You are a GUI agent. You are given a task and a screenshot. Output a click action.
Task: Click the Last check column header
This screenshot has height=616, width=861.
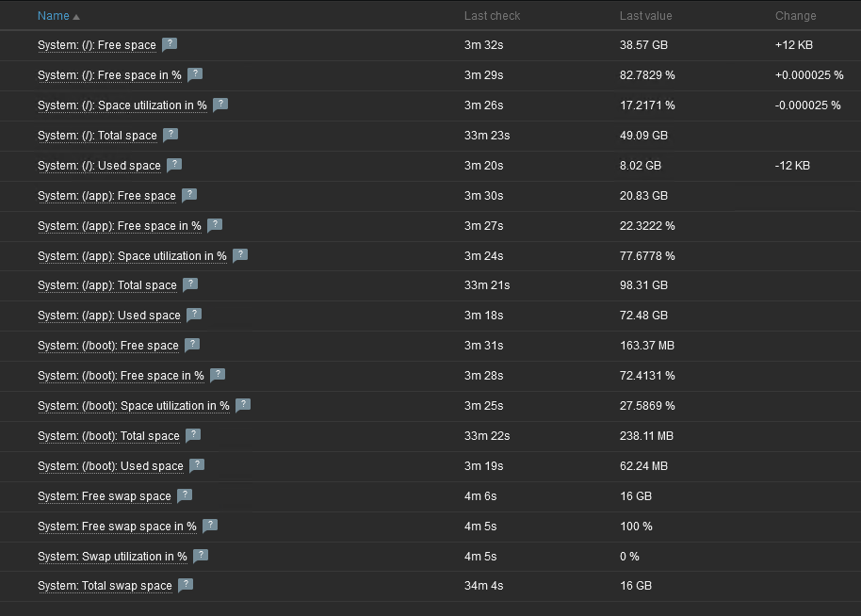coord(492,16)
